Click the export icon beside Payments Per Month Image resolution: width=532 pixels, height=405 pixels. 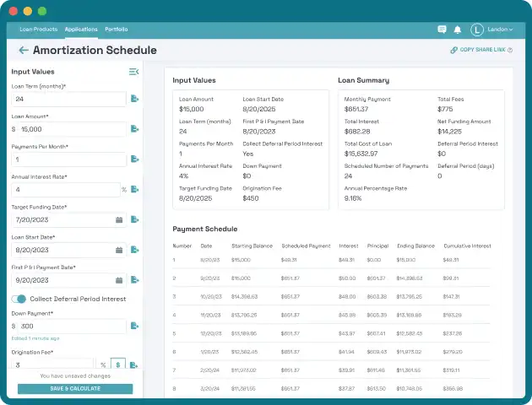point(135,159)
